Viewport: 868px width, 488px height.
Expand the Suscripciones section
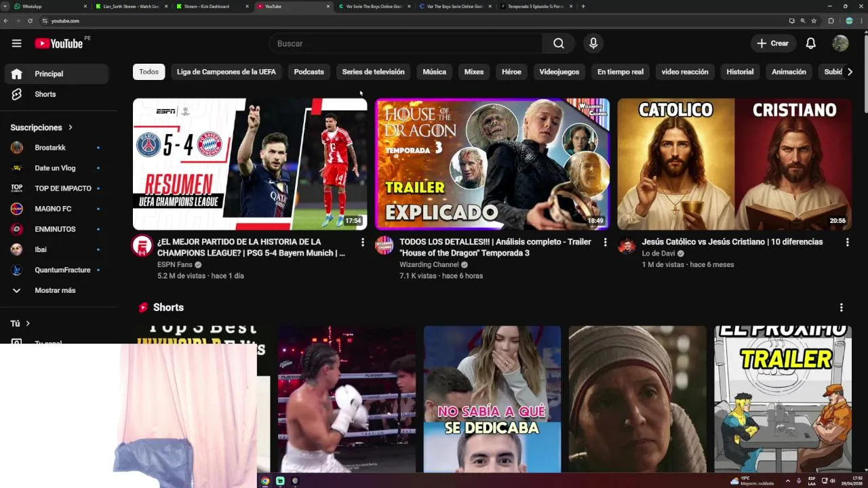[x=41, y=127]
